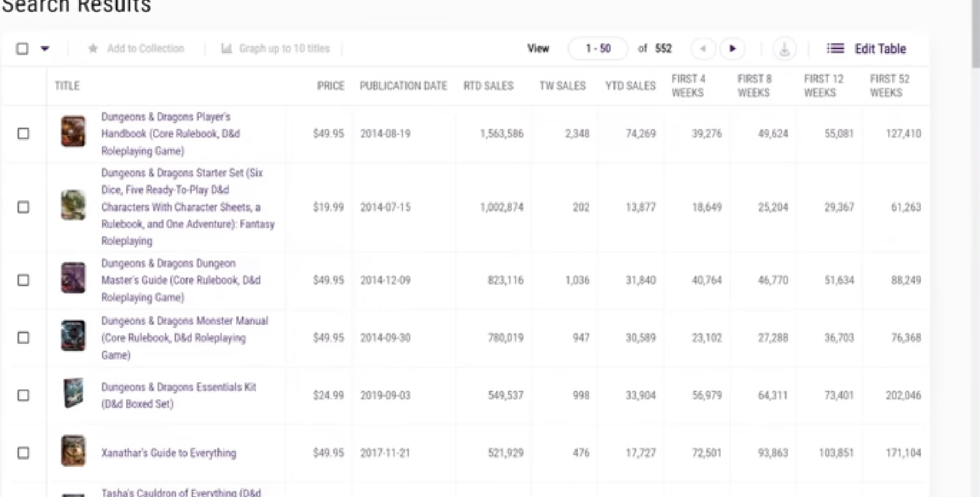Sort by the PRICE column header

330,86
